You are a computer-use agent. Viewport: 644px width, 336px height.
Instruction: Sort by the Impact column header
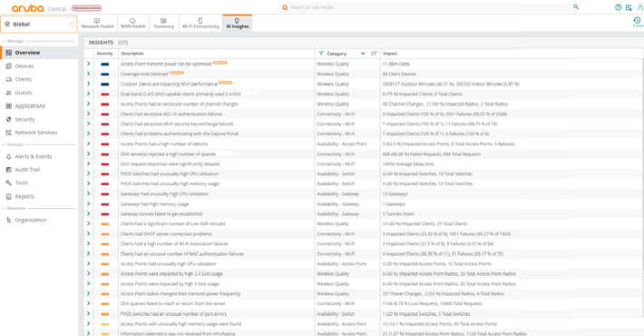[x=390, y=54]
